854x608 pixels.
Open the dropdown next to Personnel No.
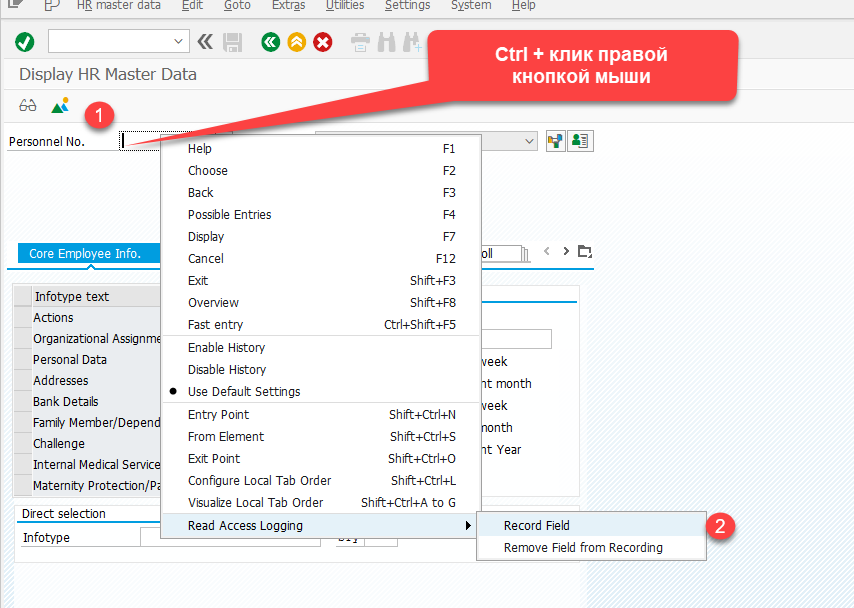pos(529,141)
